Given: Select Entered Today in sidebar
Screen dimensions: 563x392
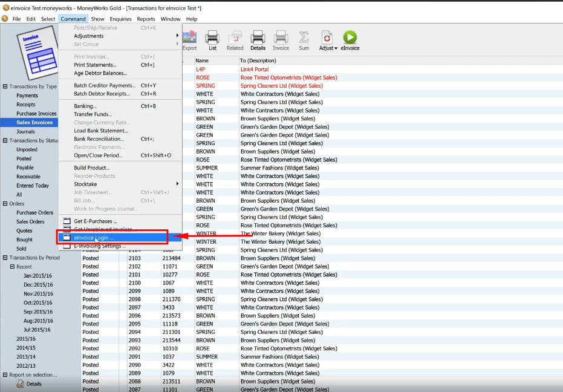Looking at the screenshot, I should click(x=32, y=185).
